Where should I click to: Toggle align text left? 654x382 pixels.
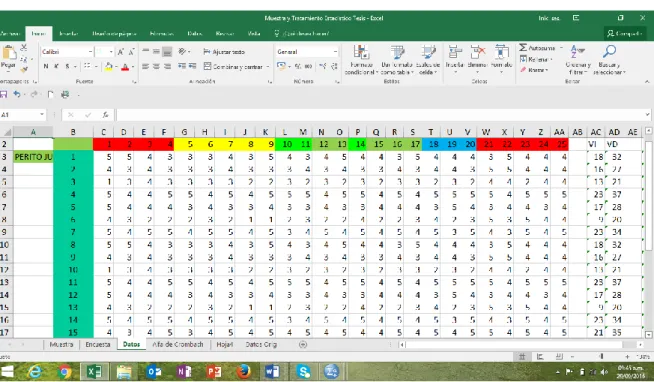pyautogui.click(x=146, y=66)
